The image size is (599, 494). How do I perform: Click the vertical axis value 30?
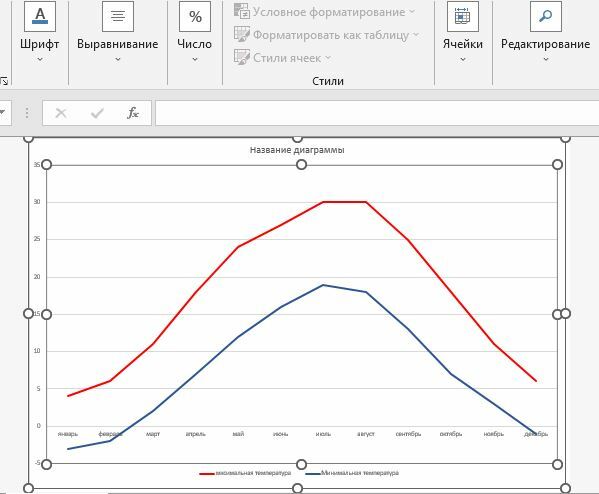point(37,202)
